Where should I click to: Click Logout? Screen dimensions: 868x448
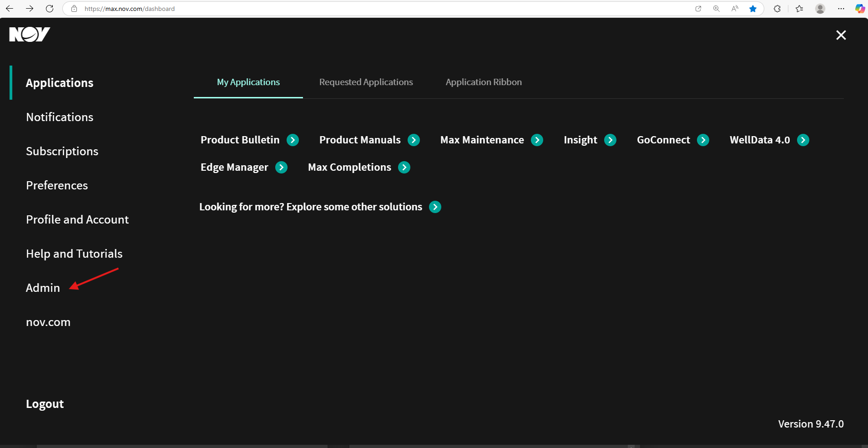(45, 404)
